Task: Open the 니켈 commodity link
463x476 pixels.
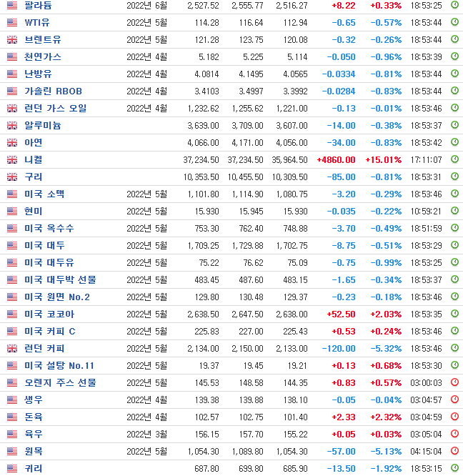Action: click(x=34, y=159)
